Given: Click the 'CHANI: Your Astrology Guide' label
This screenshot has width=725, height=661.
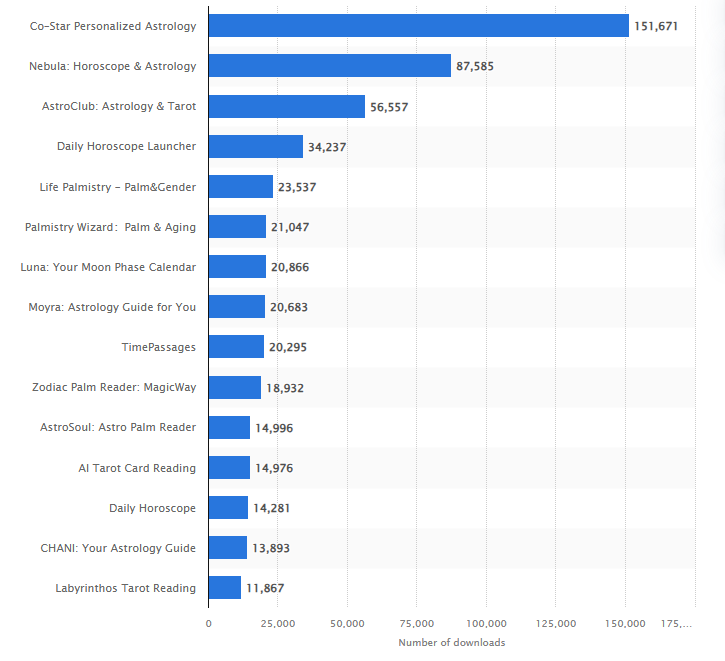Looking at the screenshot, I should click(x=118, y=548).
